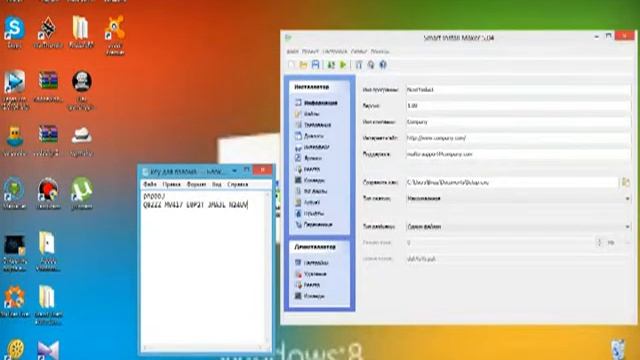The width and height of the screenshot is (640, 360).
Task: Click the company name field containing Company
Action: [518, 122]
